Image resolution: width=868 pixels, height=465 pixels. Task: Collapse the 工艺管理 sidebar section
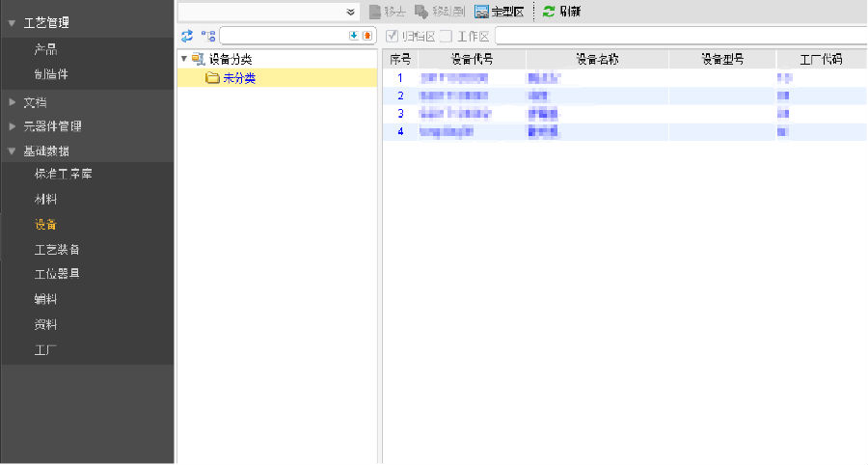point(13,23)
